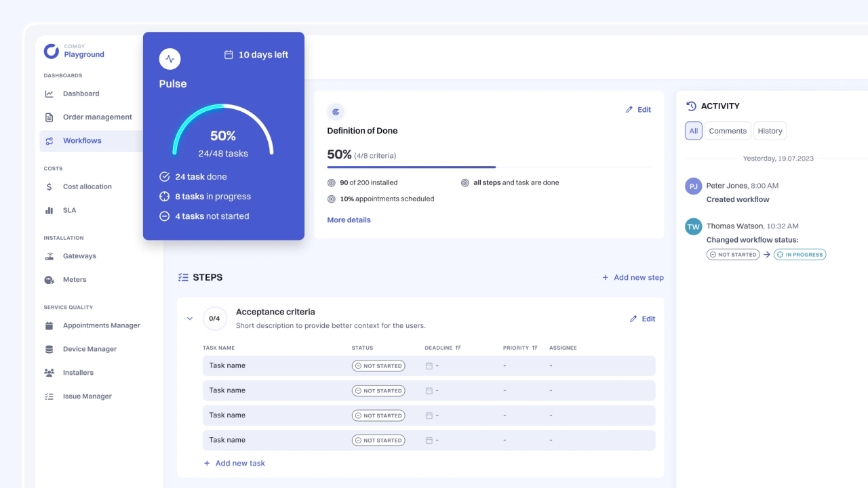Click the Definition of Done circular badge icon
The width and height of the screenshot is (868, 488).
click(336, 111)
